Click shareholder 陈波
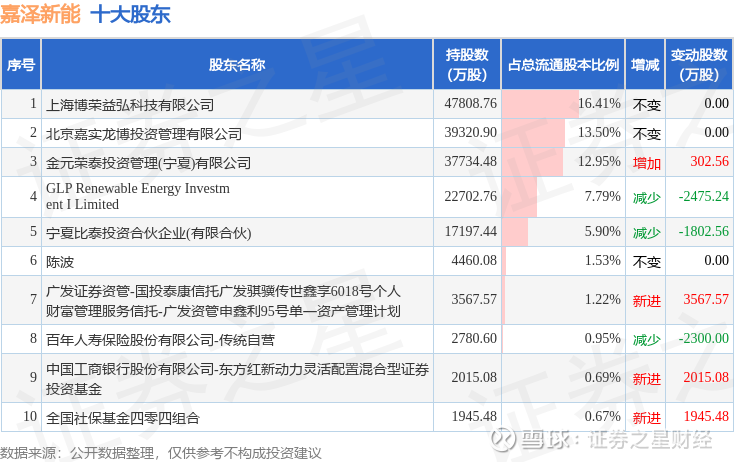This screenshot has width=734, height=462. (x=60, y=262)
